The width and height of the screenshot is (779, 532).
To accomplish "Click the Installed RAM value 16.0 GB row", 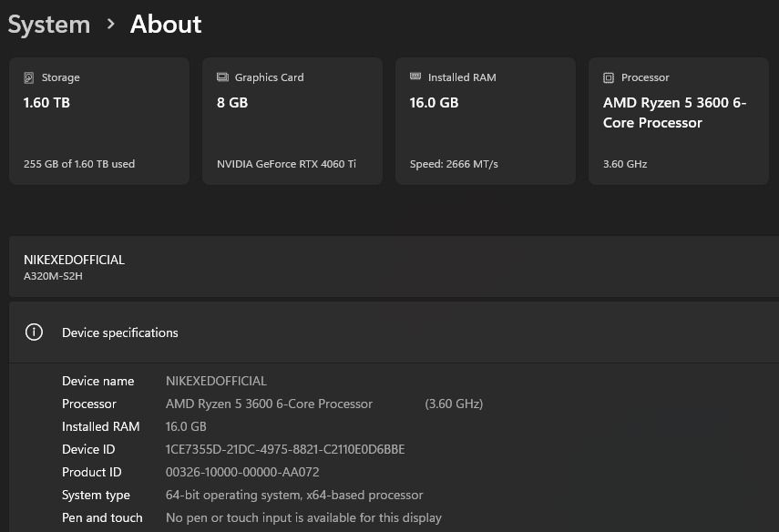I will pyautogui.click(x=186, y=426).
